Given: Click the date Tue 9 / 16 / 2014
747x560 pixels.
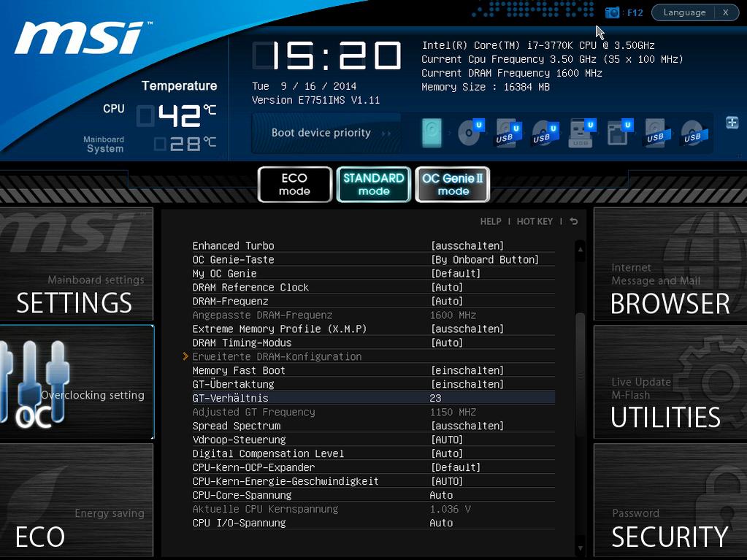Looking at the screenshot, I should (x=304, y=86).
